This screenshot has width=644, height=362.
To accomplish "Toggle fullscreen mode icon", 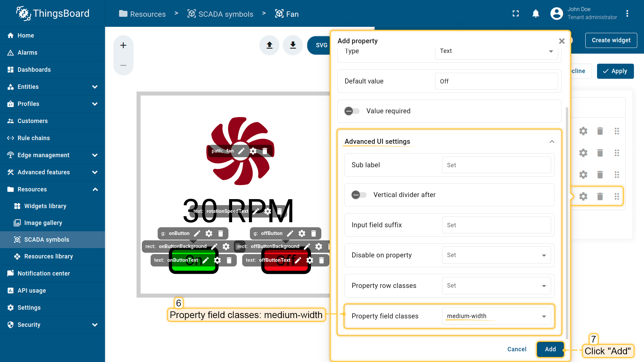I will pyautogui.click(x=516, y=14).
